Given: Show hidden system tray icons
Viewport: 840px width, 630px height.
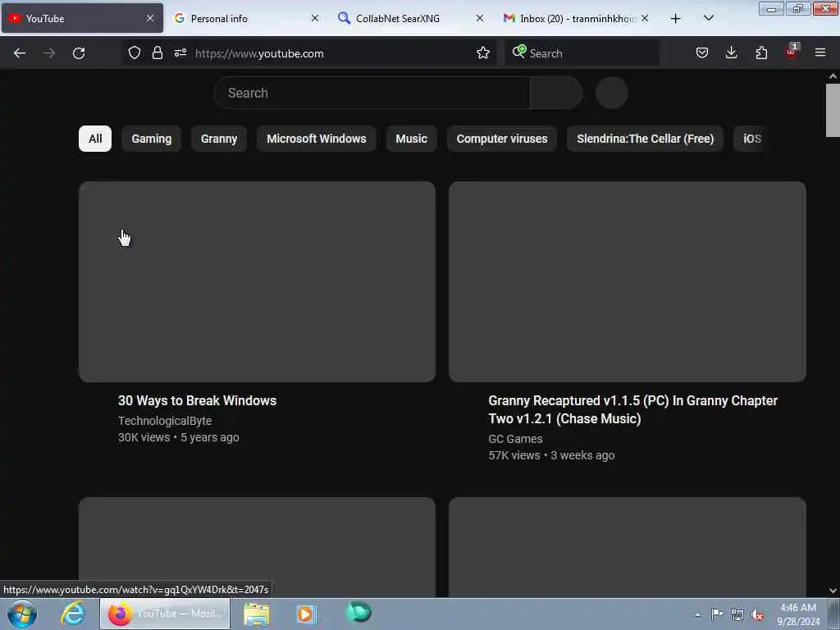Looking at the screenshot, I should pos(697,614).
